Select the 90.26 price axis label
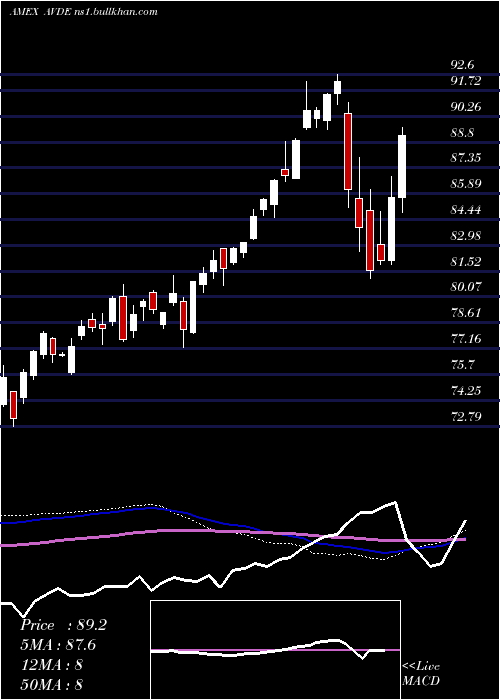Viewport: 500px width, 700px height. (x=466, y=107)
